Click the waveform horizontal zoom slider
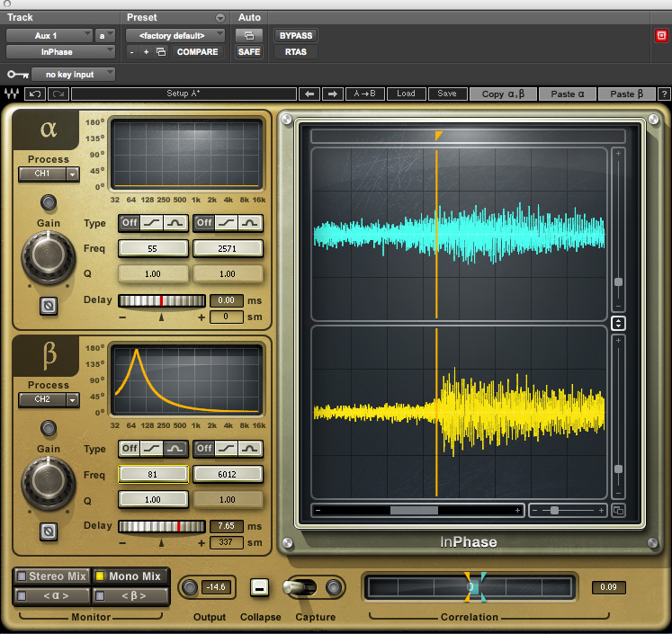The image size is (672, 634). coord(568,510)
